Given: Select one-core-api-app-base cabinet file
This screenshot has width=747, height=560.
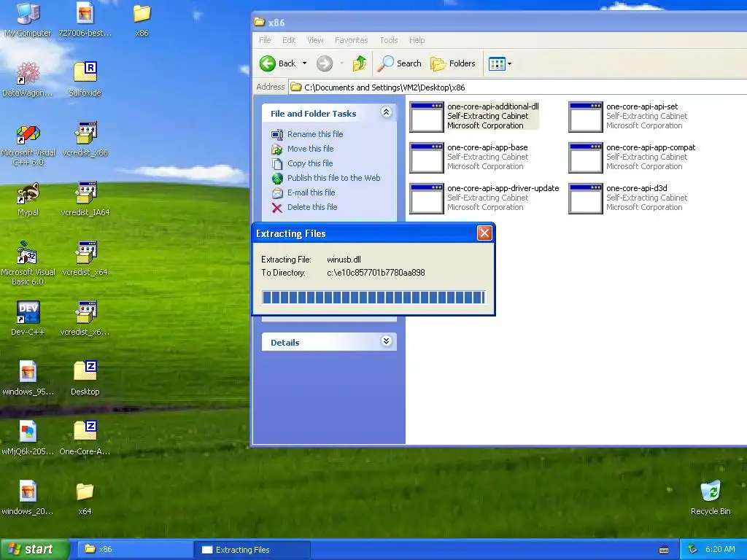Looking at the screenshot, I should [x=469, y=157].
